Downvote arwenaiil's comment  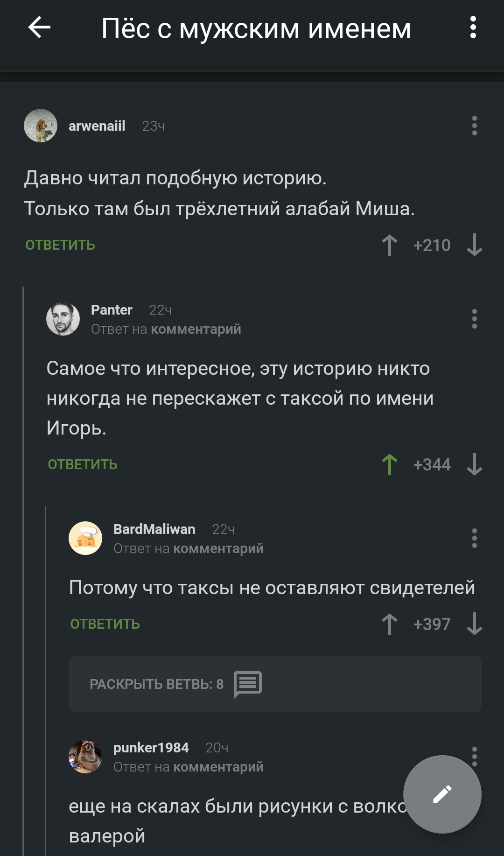click(474, 245)
